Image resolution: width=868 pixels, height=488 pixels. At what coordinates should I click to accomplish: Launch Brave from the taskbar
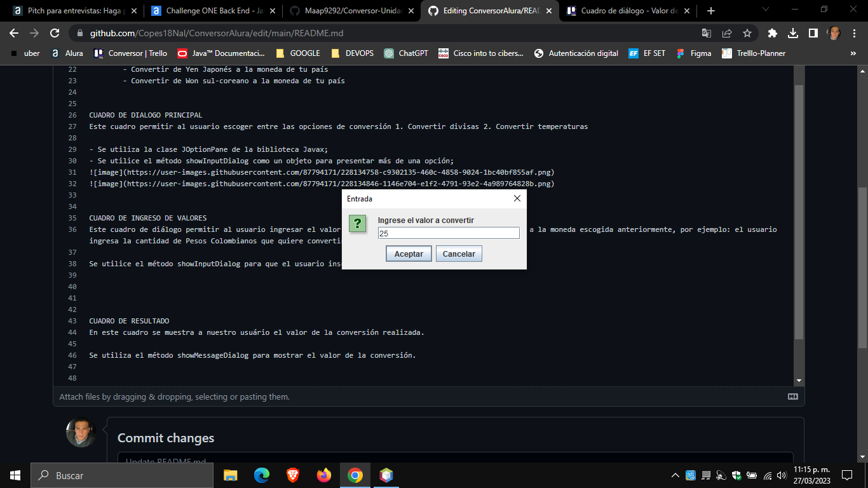(x=292, y=475)
